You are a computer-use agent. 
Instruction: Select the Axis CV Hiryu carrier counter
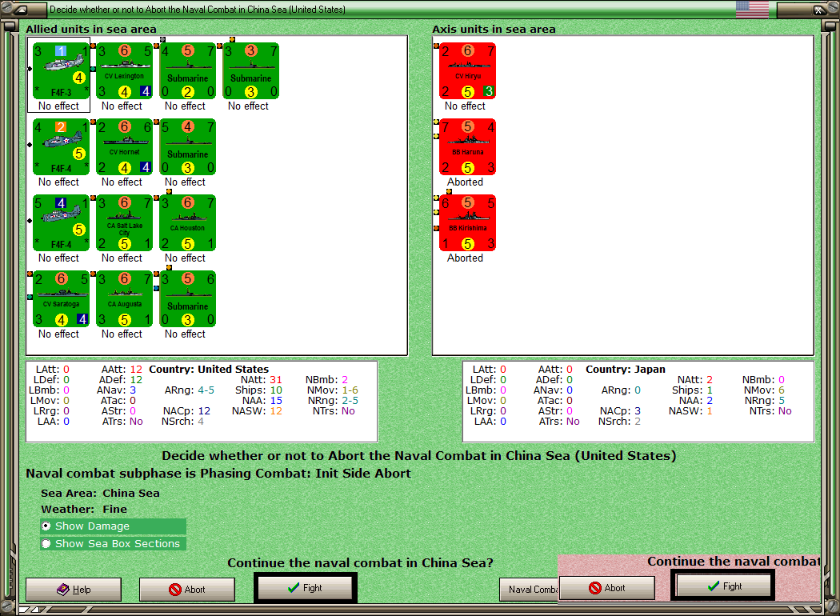click(x=468, y=70)
